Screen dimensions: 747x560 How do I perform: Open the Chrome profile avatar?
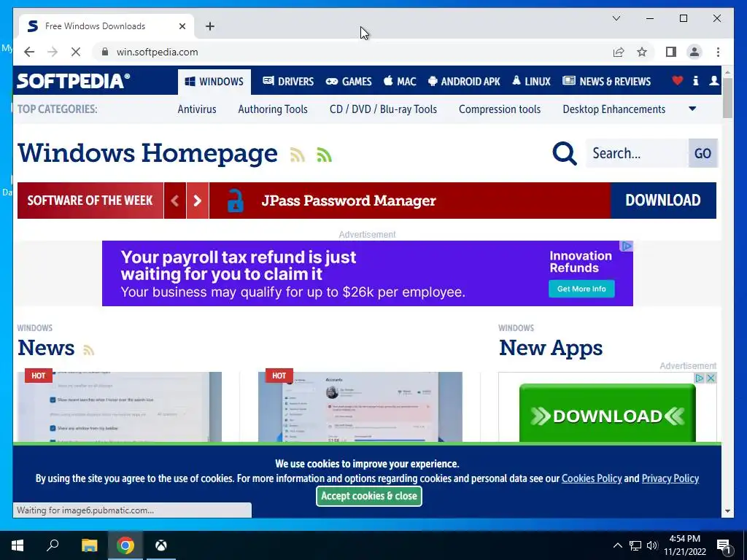[694, 52]
